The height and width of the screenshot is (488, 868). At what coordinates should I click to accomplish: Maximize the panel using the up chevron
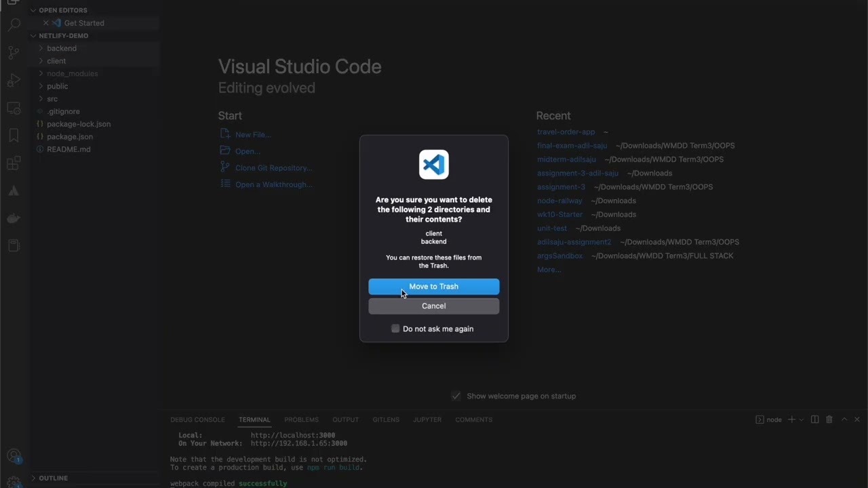click(844, 420)
